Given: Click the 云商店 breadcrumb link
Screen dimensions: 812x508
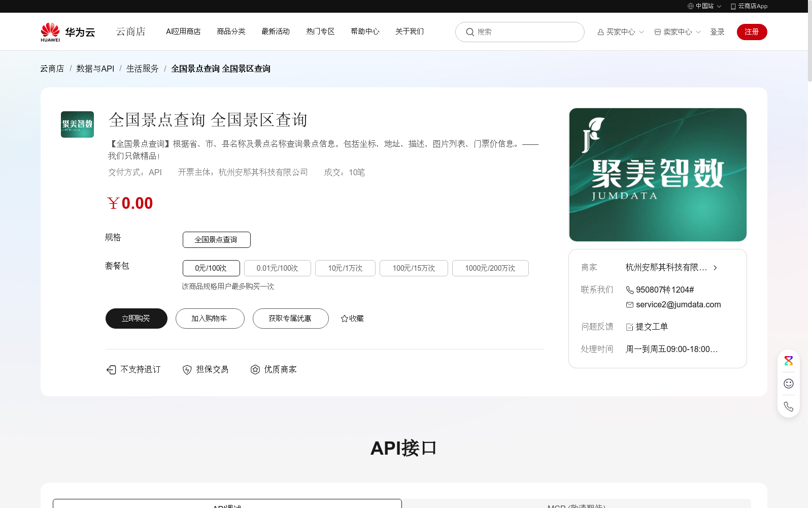Looking at the screenshot, I should click(52, 69).
